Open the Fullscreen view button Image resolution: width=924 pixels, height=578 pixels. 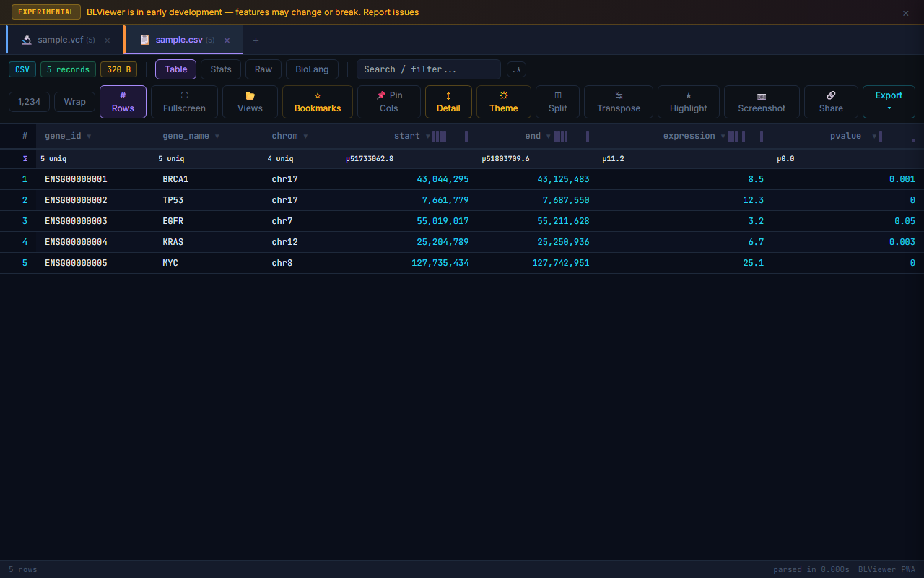184,102
